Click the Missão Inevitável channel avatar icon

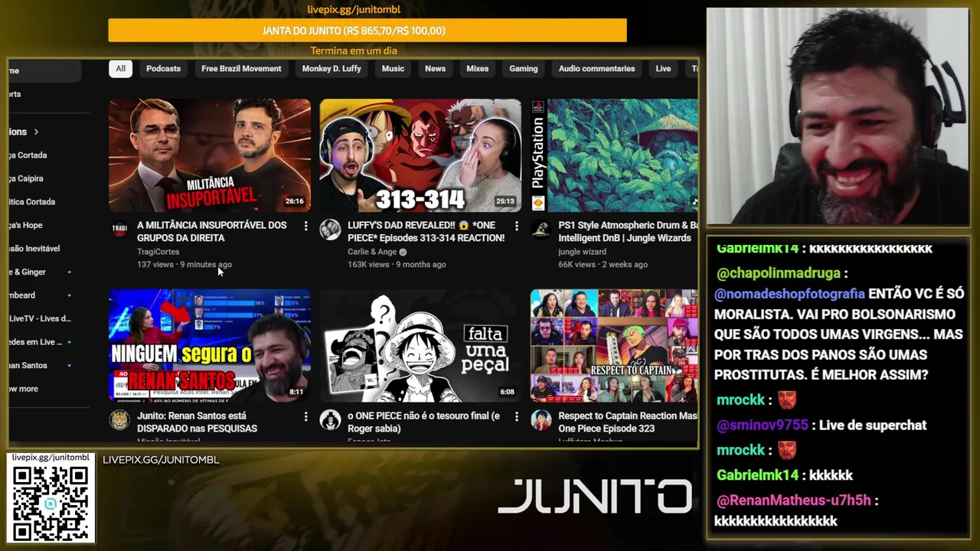coord(119,420)
